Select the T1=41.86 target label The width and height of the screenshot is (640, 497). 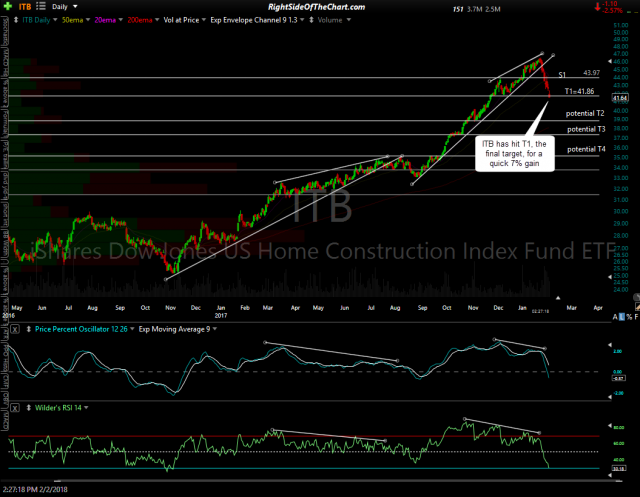pyautogui.click(x=580, y=91)
